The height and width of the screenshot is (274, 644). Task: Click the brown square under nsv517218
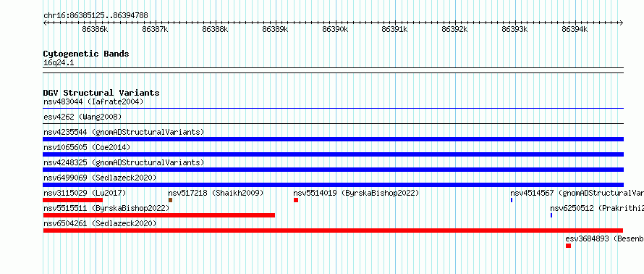tap(171, 200)
